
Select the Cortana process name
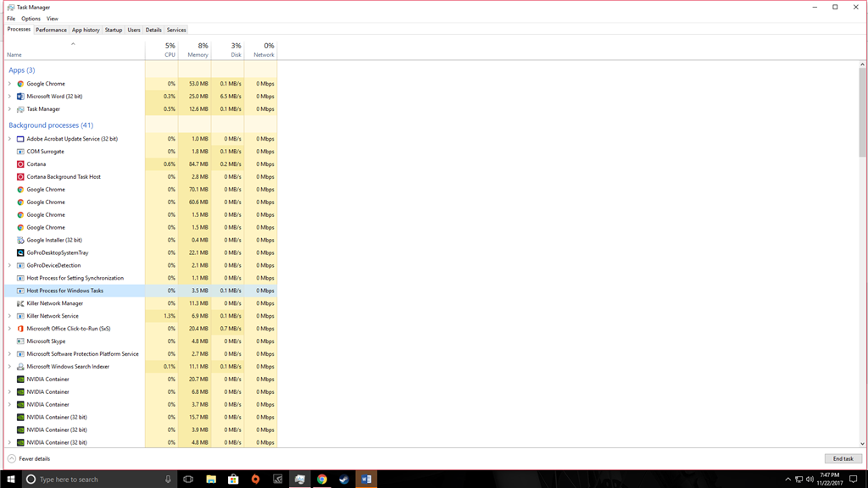pyautogui.click(x=36, y=164)
